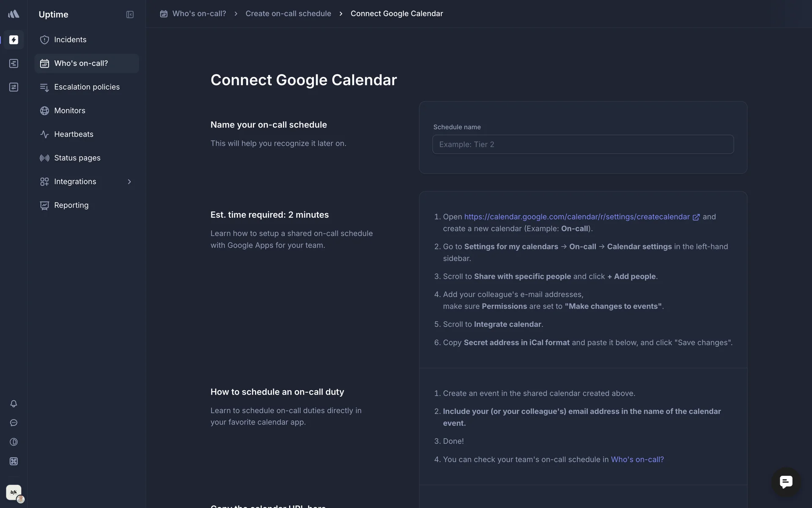
Task: Open Status pages from sidebar
Action: (x=77, y=158)
